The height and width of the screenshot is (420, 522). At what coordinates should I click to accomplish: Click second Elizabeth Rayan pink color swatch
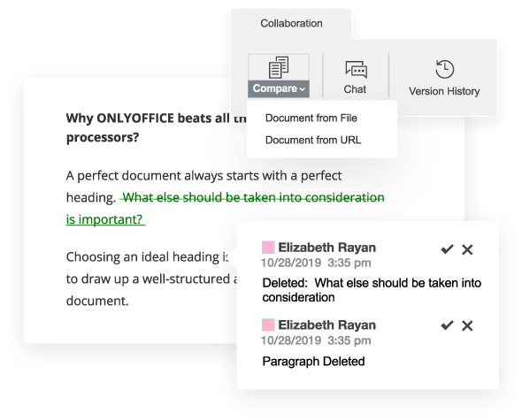point(268,325)
